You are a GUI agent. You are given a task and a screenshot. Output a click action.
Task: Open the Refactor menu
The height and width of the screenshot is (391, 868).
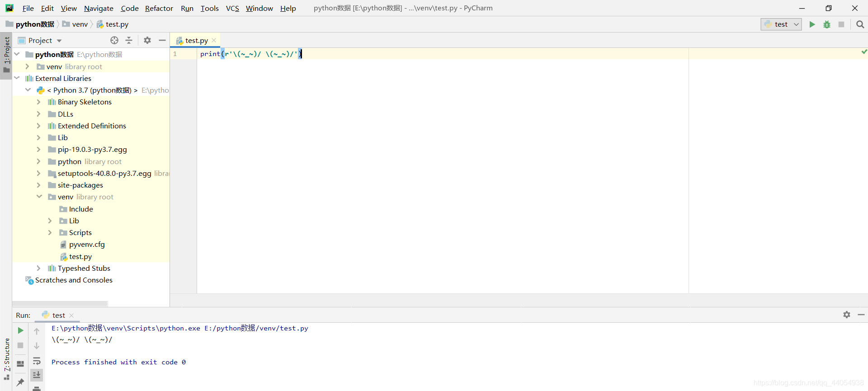159,8
